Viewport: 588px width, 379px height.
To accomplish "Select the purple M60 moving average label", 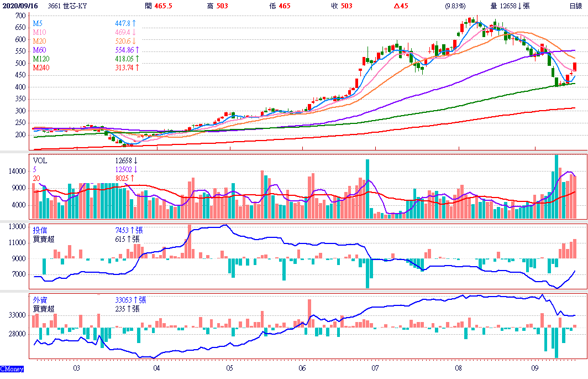I will [x=39, y=50].
